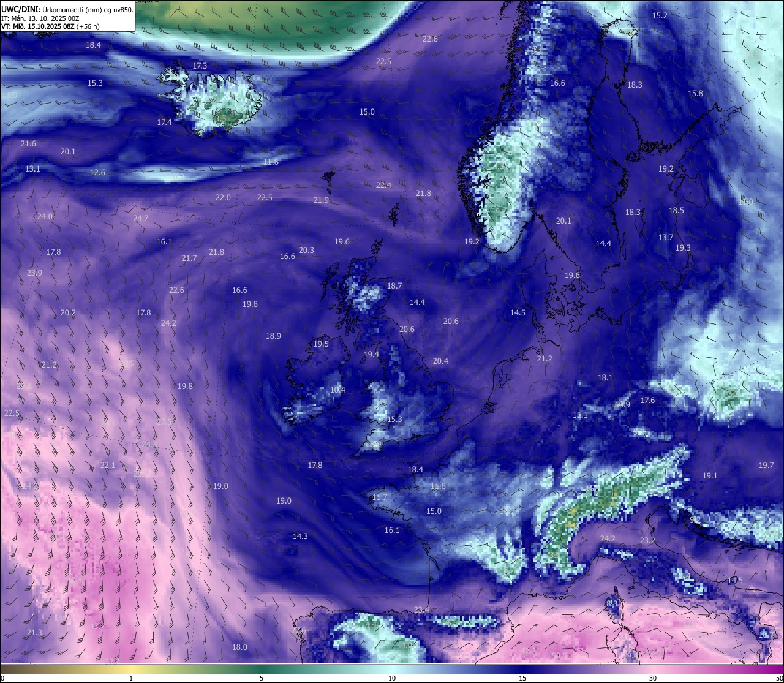Click the value 13.1 on the map
Screen dimensions: 784x683
32,168
